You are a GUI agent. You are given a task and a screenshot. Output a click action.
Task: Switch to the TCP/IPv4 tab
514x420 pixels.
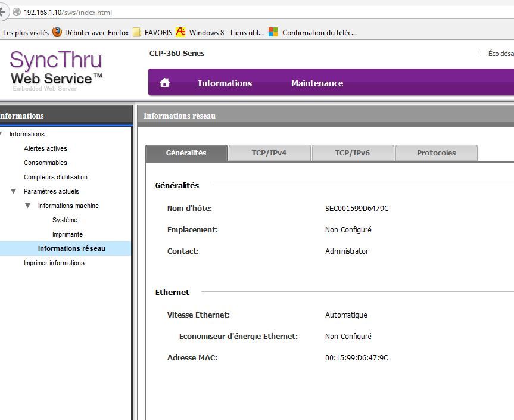coord(269,153)
